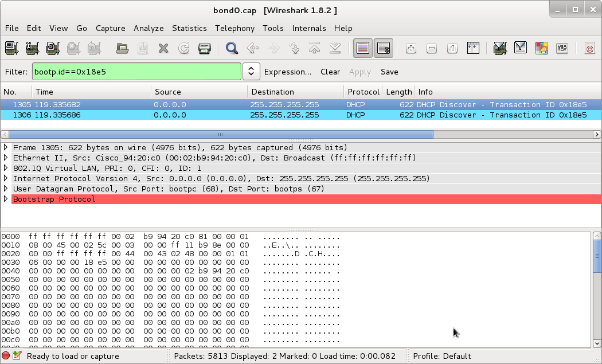
Task: Sort packets by the Protocol column
Action: click(363, 92)
